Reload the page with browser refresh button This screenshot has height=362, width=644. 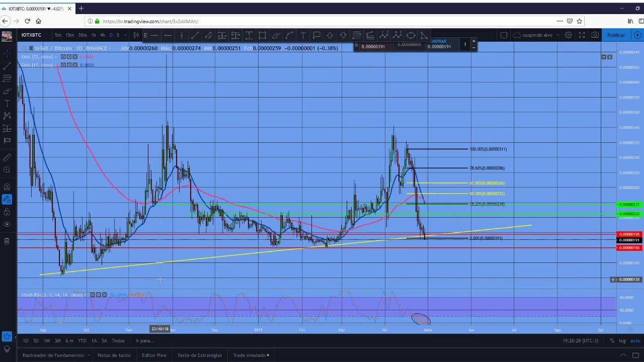tap(27, 21)
